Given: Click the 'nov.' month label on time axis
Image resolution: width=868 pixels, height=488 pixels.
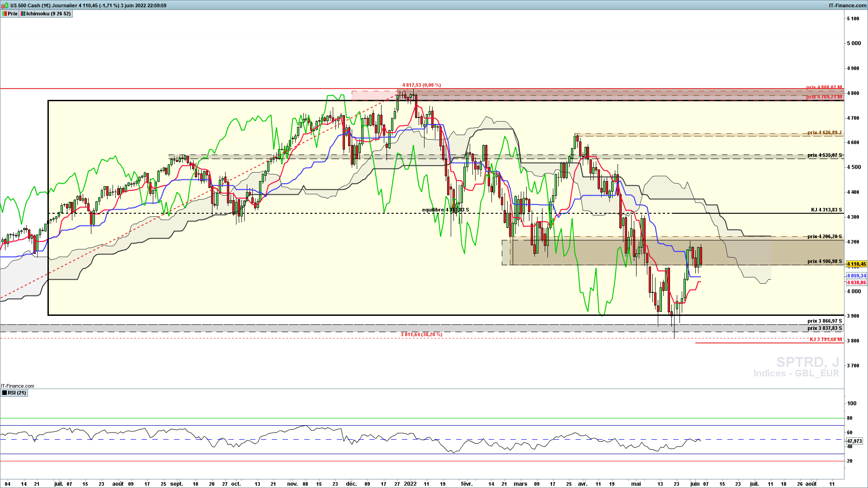Looking at the screenshot, I should tap(292, 484).
